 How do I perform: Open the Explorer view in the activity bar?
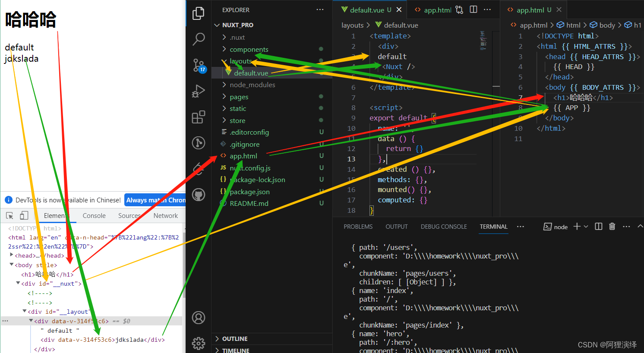pyautogui.click(x=199, y=13)
